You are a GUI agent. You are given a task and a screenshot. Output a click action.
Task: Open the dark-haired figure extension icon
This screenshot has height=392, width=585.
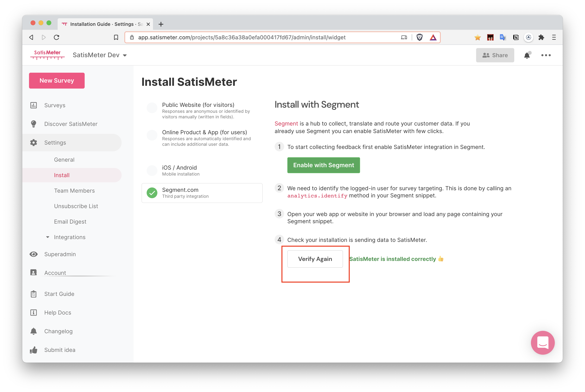[x=490, y=37]
